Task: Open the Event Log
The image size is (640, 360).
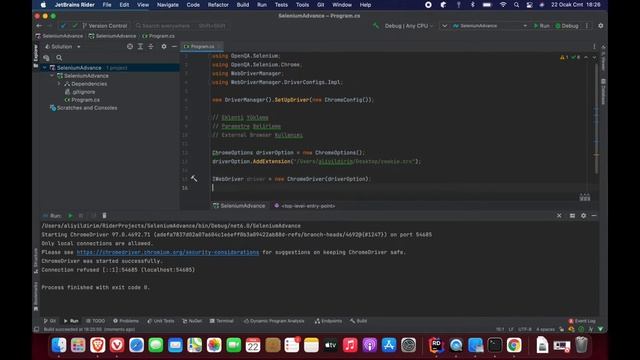Action: click(x=582, y=321)
